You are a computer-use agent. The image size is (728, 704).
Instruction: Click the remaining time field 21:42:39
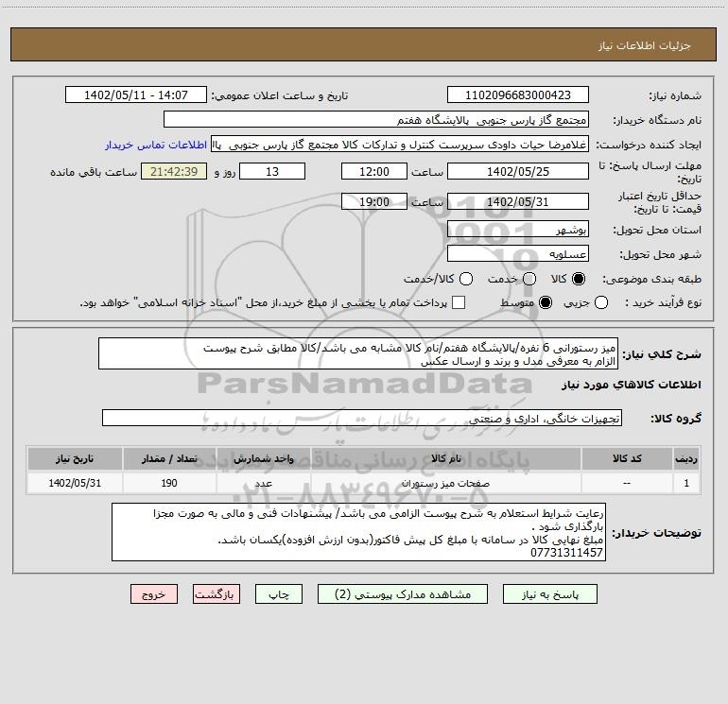[x=174, y=171]
